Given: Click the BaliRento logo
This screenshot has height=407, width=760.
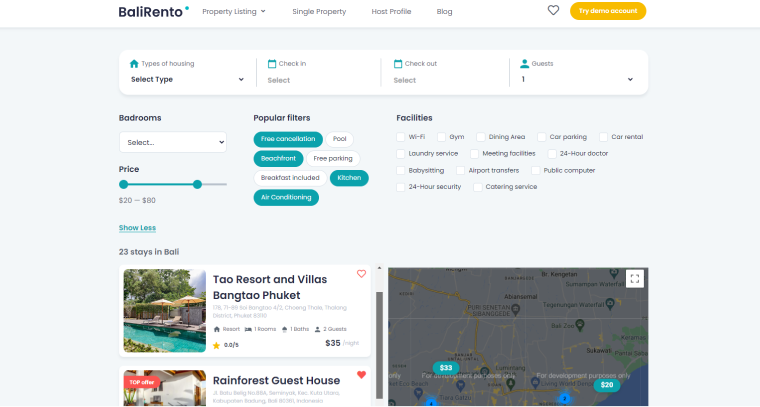Looking at the screenshot, I should click(x=154, y=11).
